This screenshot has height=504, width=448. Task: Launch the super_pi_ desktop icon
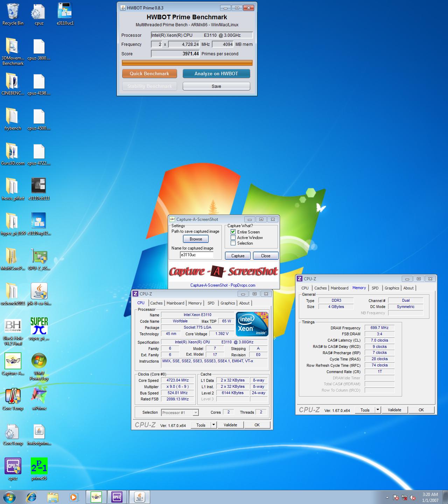39,329
